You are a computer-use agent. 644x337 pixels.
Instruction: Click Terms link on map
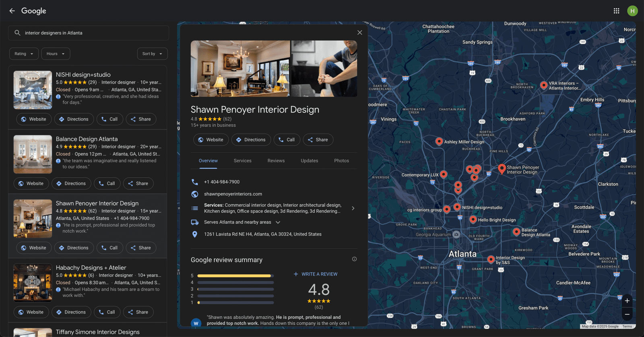pos(627,327)
